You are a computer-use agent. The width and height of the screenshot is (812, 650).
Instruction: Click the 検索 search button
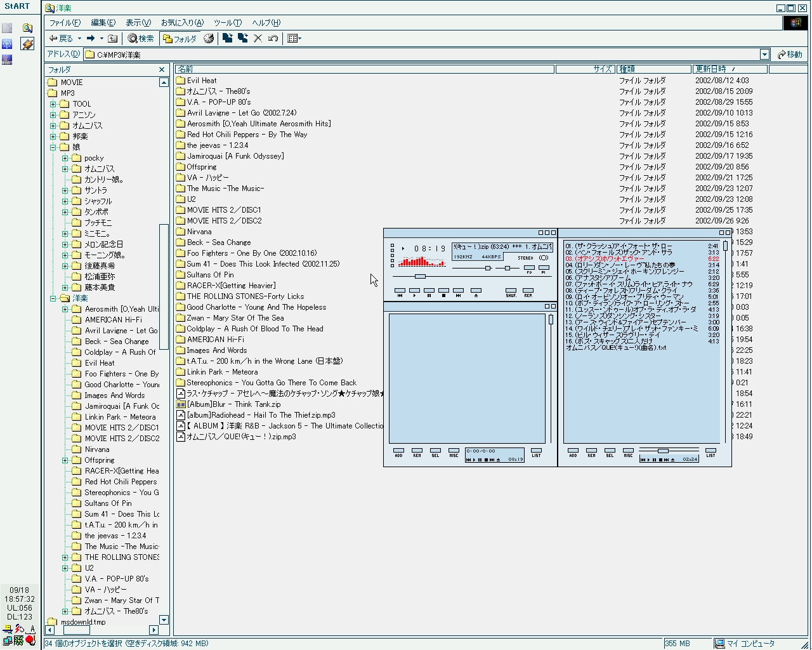[141, 39]
